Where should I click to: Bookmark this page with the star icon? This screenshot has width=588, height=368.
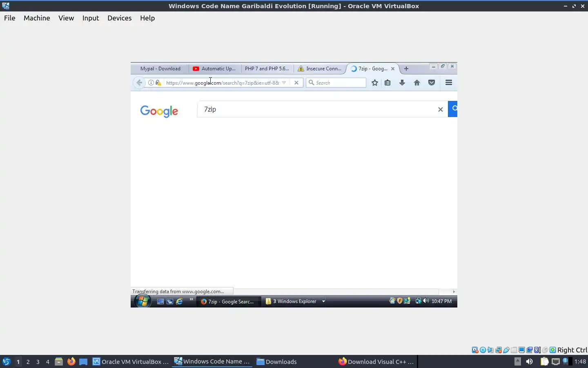click(375, 83)
